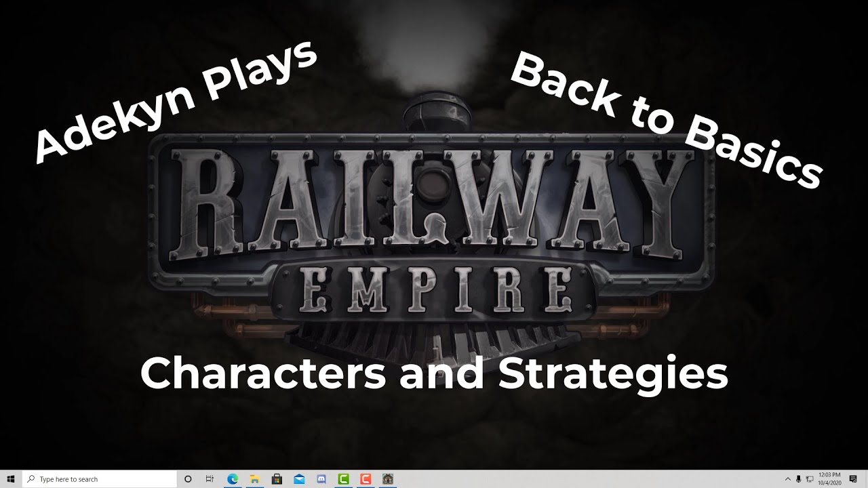The image size is (868, 488).
Task: Open File Explorer from the taskbar
Action: click(255, 479)
